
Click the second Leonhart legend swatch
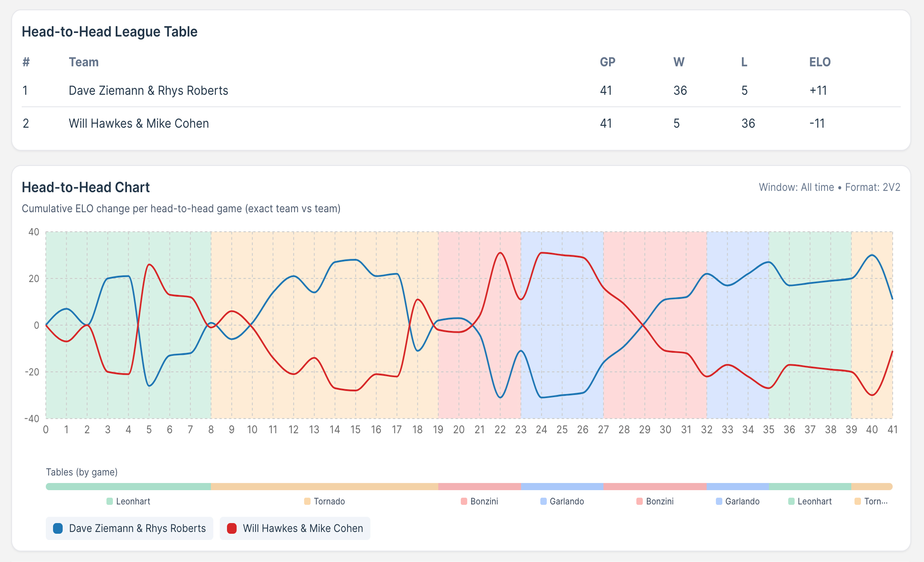coord(791,501)
